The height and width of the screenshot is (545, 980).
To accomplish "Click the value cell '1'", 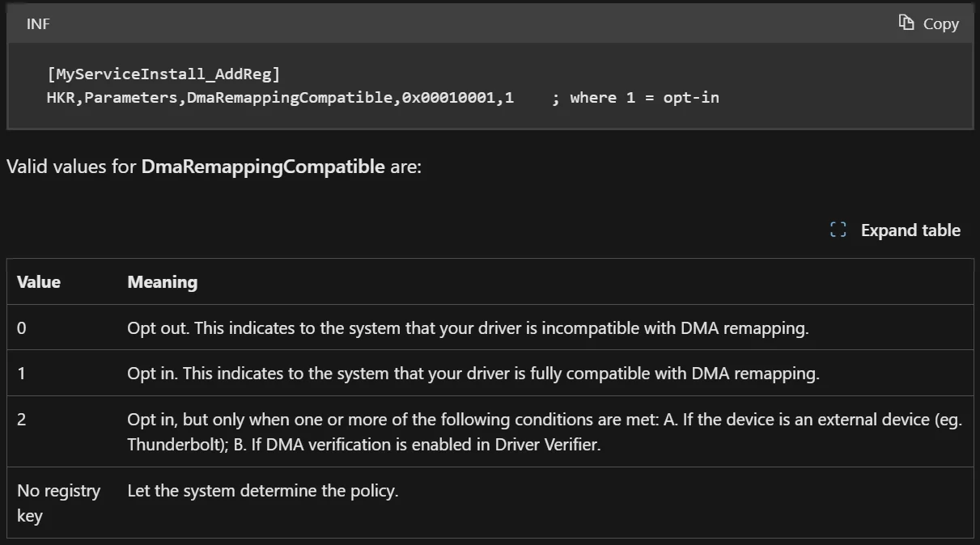I will click(22, 374).
